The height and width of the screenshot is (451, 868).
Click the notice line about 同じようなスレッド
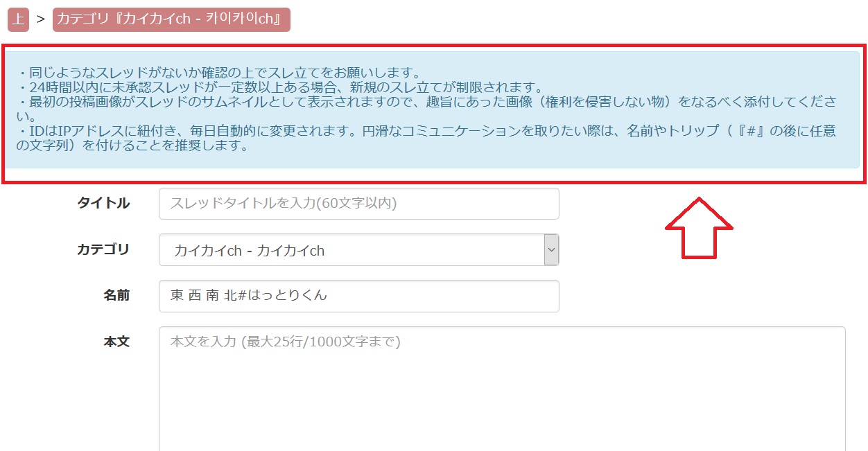tap(219, 72)
